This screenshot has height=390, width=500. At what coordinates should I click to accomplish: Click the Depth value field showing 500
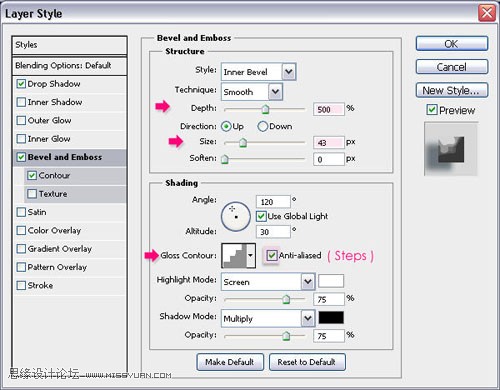[328, 109]
